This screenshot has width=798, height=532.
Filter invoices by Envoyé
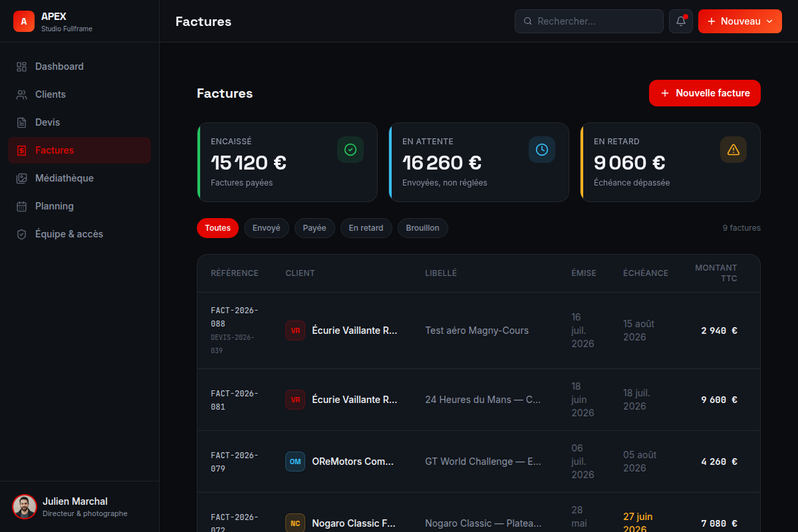tap(267, 228)
